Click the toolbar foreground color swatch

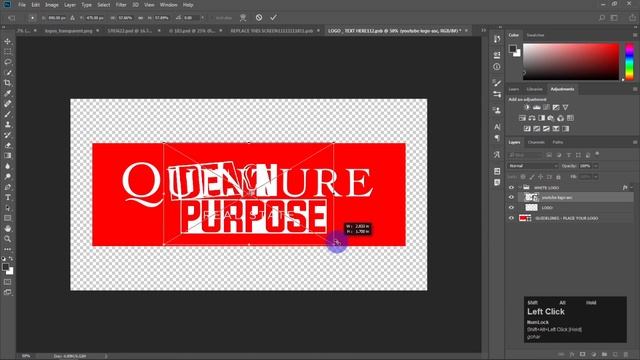5,267
